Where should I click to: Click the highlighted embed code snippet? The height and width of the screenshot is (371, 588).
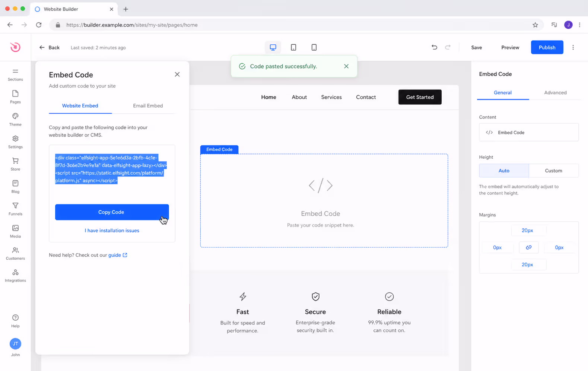tap(111, 169)
